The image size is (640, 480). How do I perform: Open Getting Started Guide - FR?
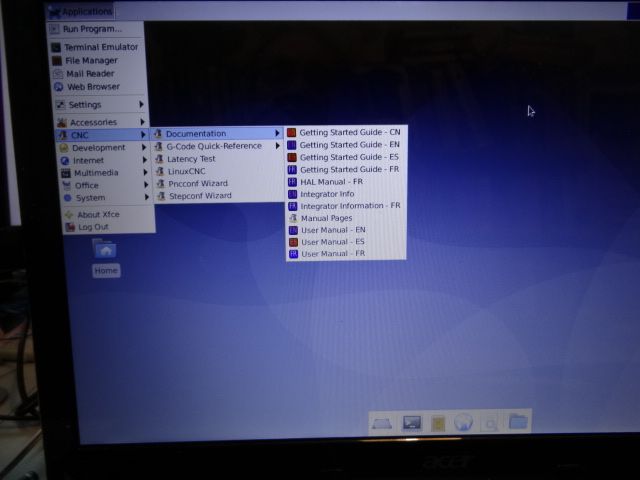pos(346,169)
